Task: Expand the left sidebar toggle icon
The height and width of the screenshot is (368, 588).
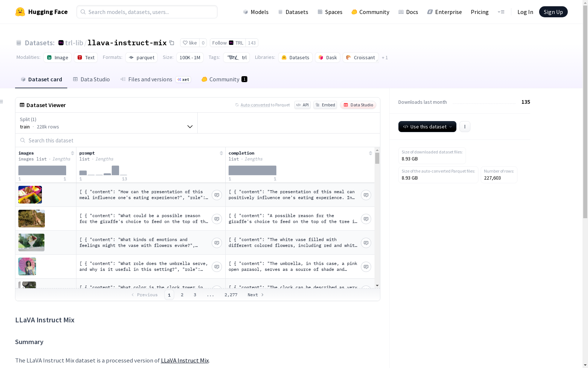Action: pyautogui.click(x=2, y=102)
